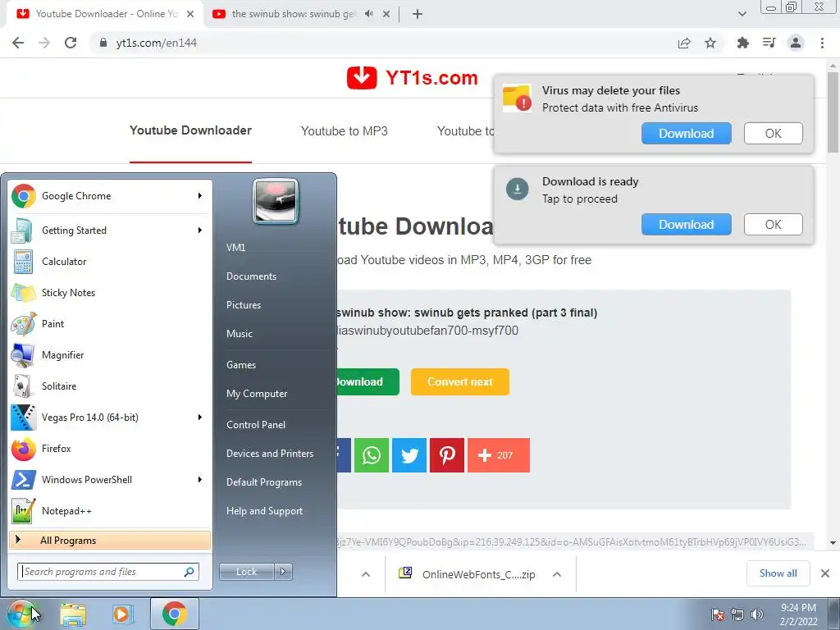840x630 pixels.
Task: Bookmark this page with star icon
Action: [710, 43]
